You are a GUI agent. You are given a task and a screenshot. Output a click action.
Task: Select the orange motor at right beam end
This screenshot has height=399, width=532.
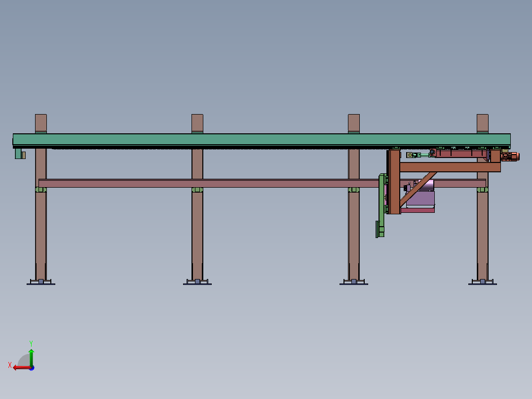(510, 157)
